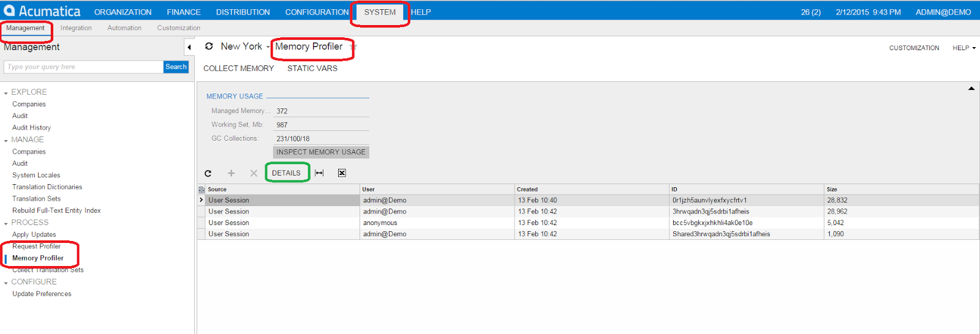This screenshot has width=980, height=334.
Task: Sort grid by Source column header
Action: 282,190
